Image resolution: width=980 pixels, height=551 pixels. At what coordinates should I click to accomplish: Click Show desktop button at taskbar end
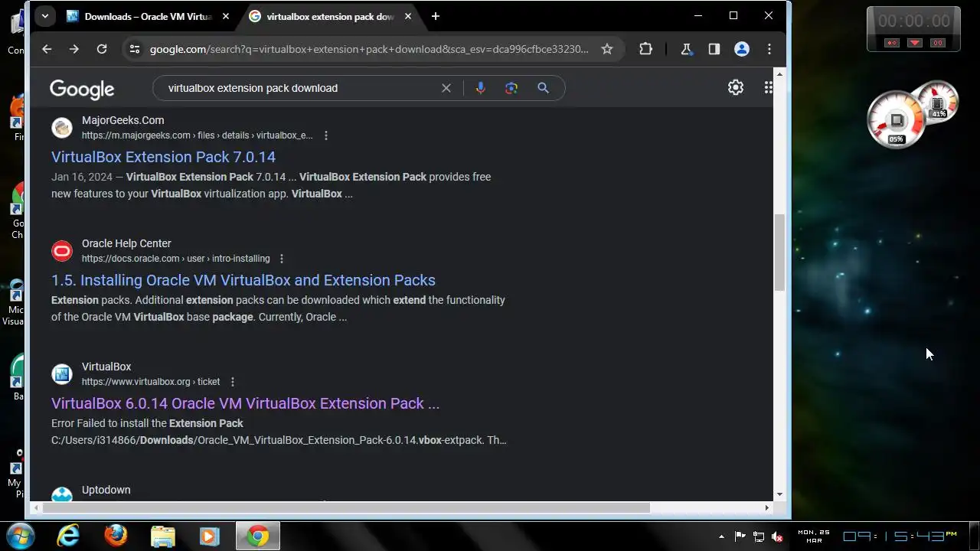pyautogui.click(x=973, y=536)
